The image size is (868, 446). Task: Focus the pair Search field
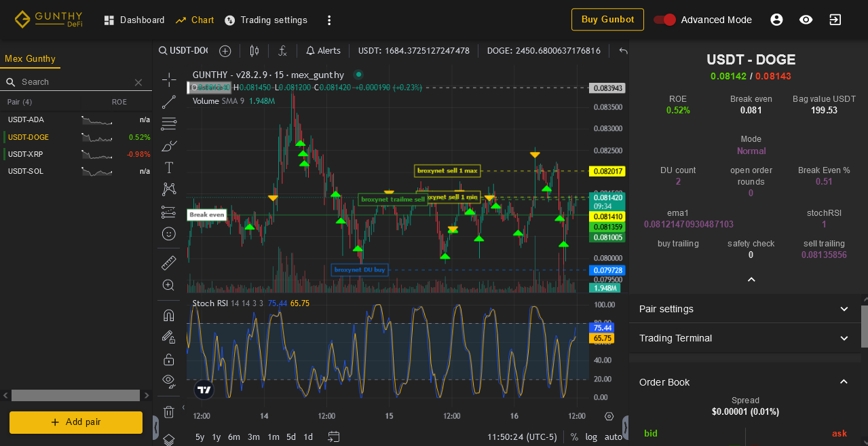coord(77,82)
